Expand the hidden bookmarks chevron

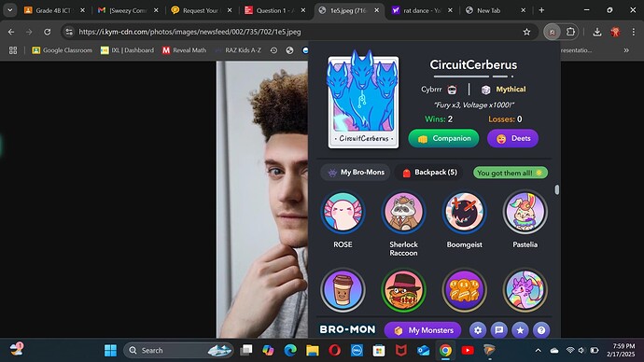626,50
